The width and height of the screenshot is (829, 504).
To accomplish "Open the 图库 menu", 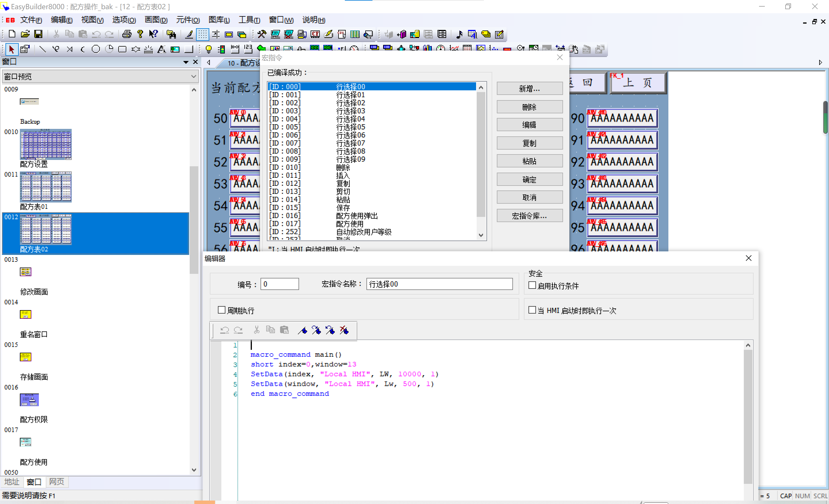I will click(219, 20).
